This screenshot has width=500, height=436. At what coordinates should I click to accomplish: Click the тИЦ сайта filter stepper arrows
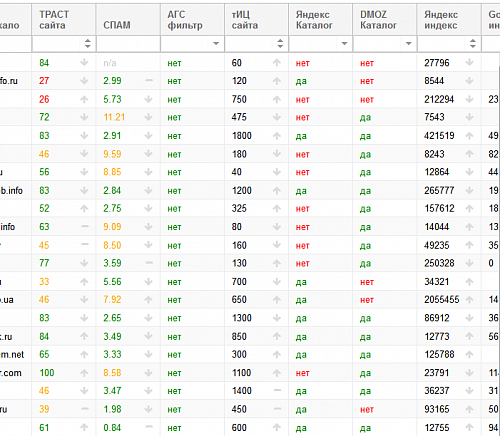pos(280,43)
